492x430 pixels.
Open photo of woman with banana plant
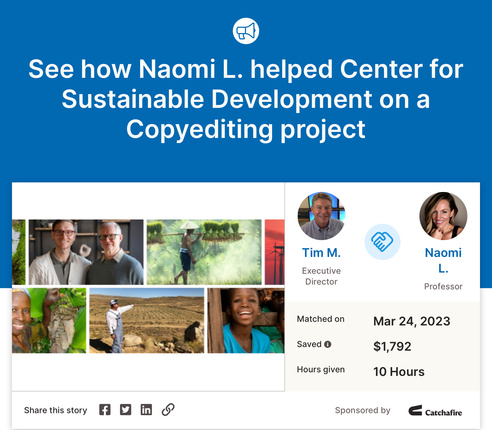(x=49, y=321)
